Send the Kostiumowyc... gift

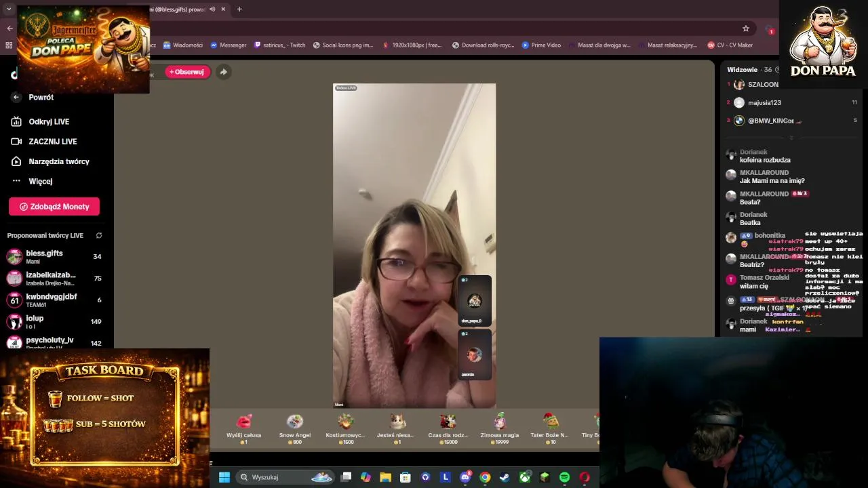pos(346,429)
